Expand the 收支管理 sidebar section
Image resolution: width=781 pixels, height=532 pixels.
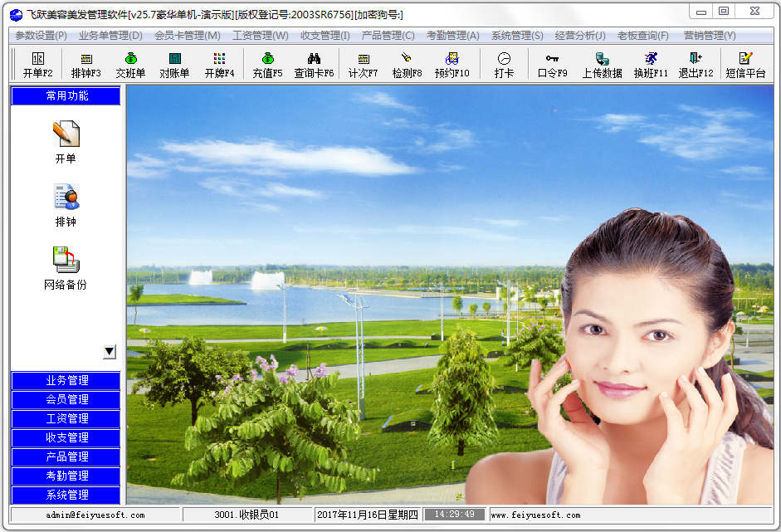click(x=66, y=438)
